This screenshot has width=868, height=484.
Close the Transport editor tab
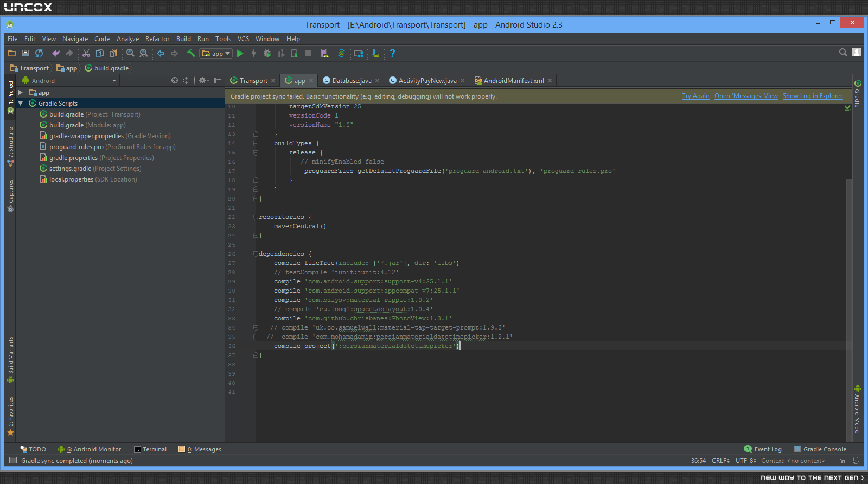(x=273, y=81)
